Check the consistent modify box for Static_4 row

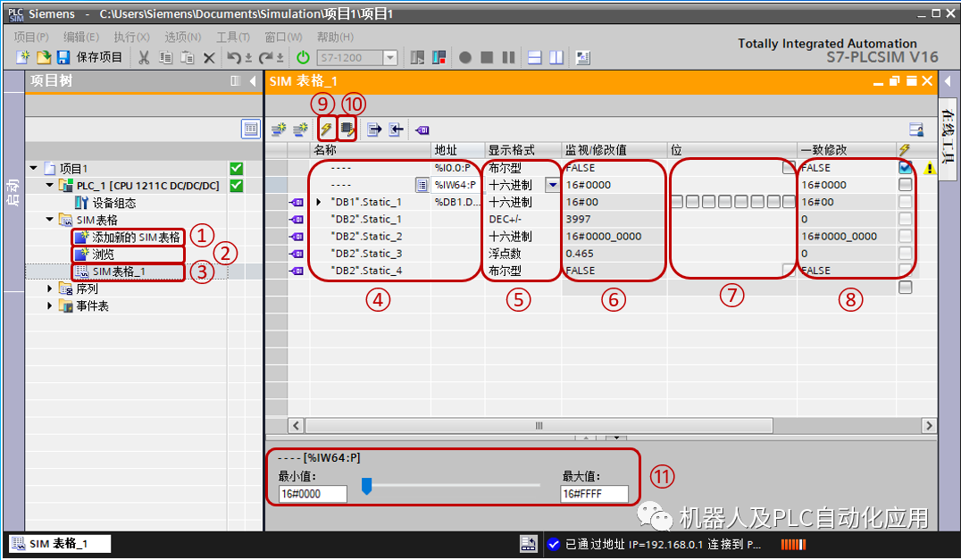click(x=905, y=270)
